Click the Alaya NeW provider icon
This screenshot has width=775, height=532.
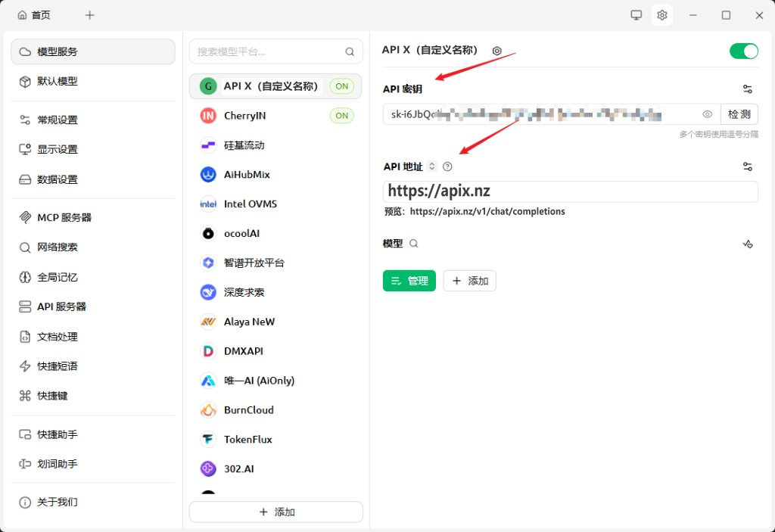pos(208,322)
